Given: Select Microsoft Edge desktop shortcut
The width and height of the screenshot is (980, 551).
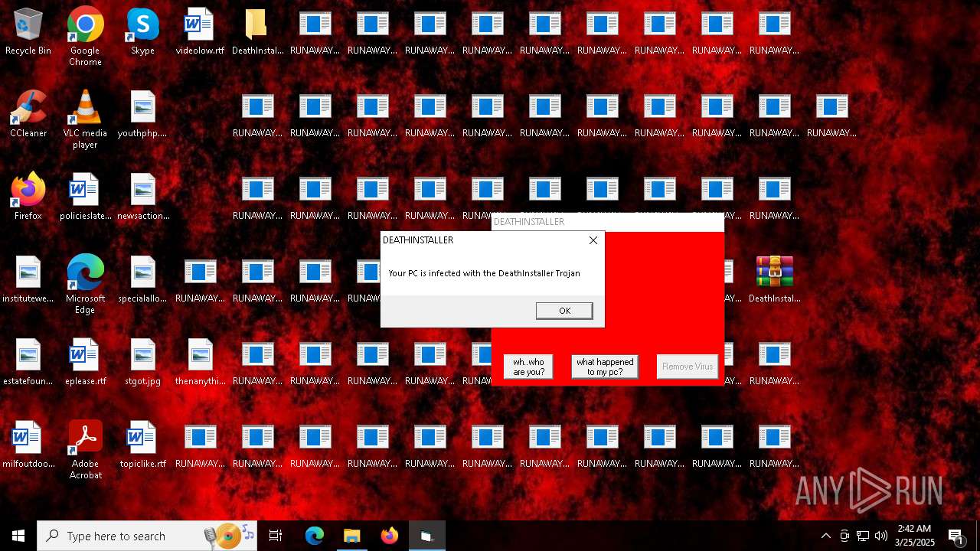Looking at the screenshot, I should [85, 285].
